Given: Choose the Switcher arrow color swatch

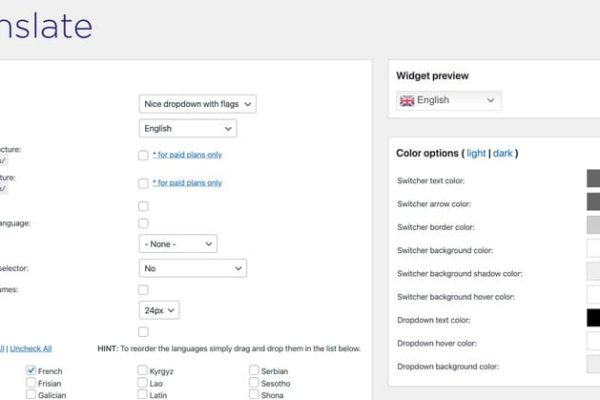Looking at the screenshot, I should 593,202.
